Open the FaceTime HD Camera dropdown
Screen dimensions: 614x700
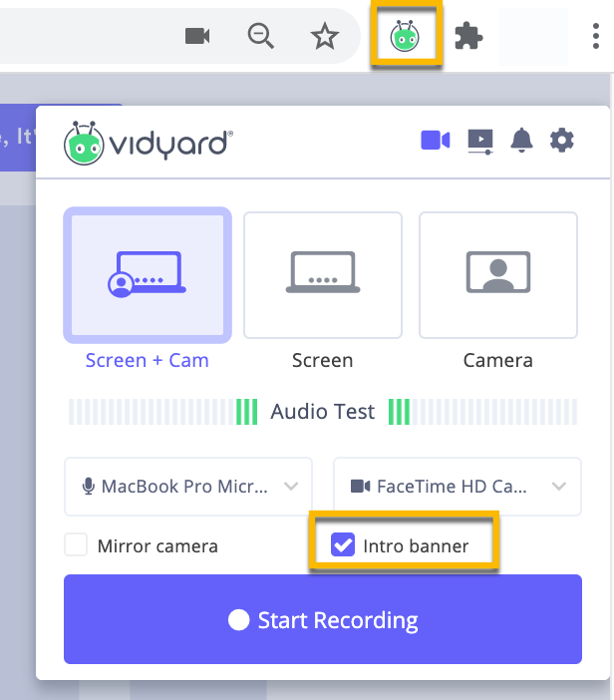point(458,487)
